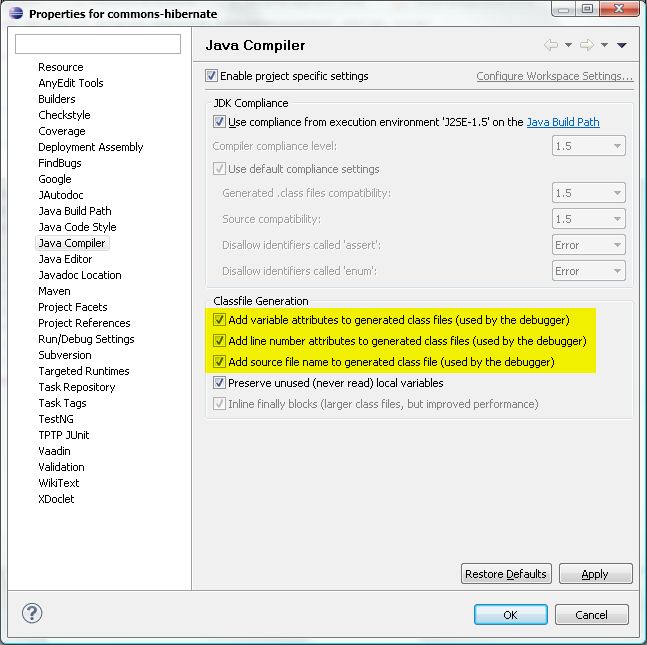Open Task Repository page
This screenshot has width=647, height=645.
[x=77, y=387]
